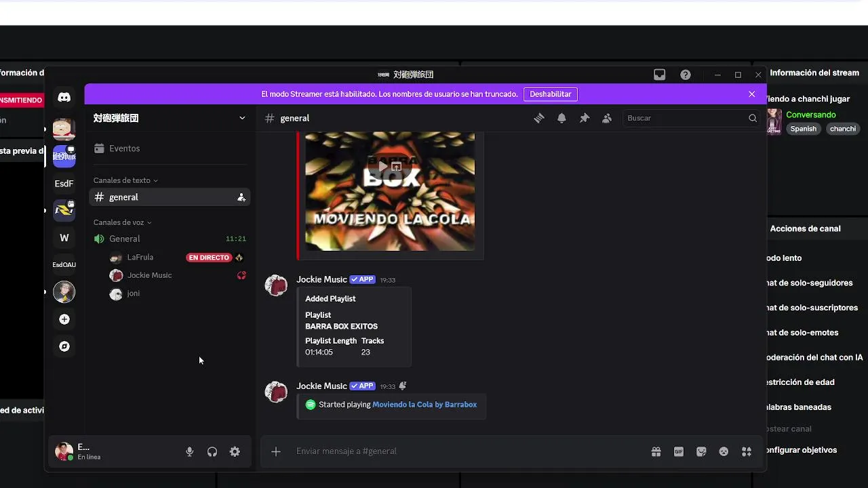The height and width of the screenshot is (488, 868).
Task: Open notification settings bell icon
Action: [561, 118]
